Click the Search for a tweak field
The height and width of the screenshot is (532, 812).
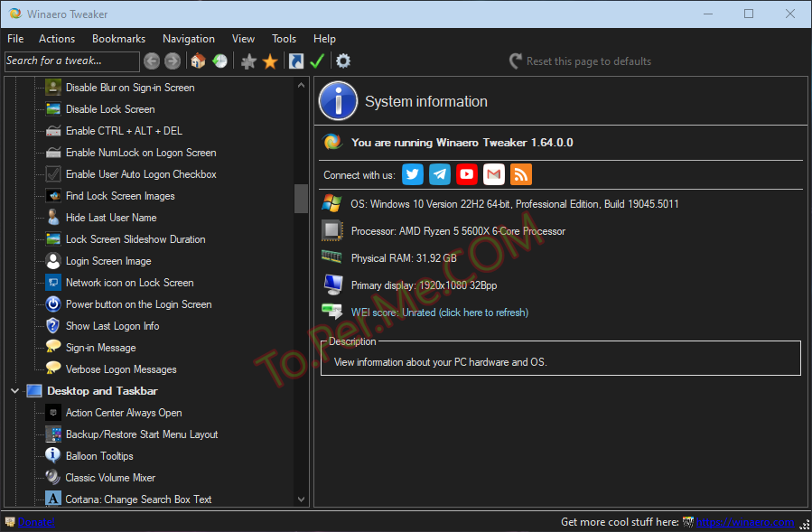(71, 61)
